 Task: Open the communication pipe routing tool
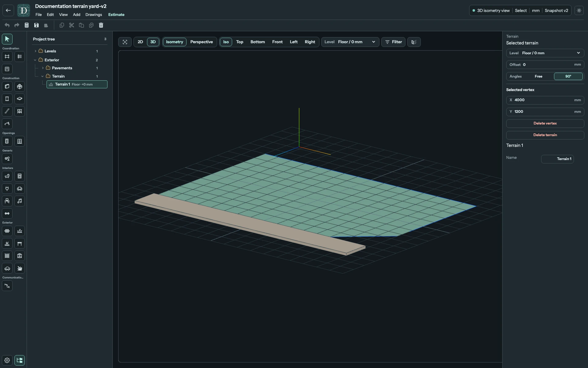coord(7,286)
